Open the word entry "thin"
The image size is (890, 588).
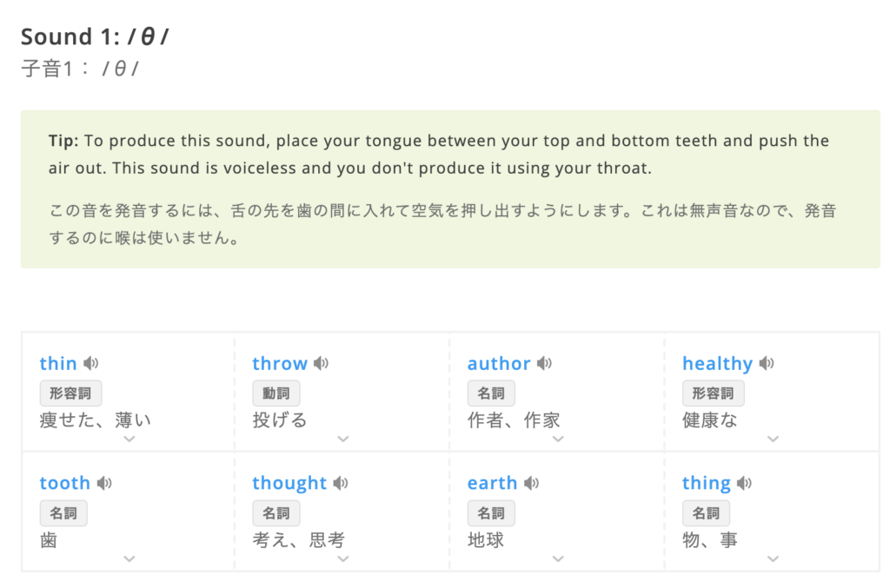(58, 363)
